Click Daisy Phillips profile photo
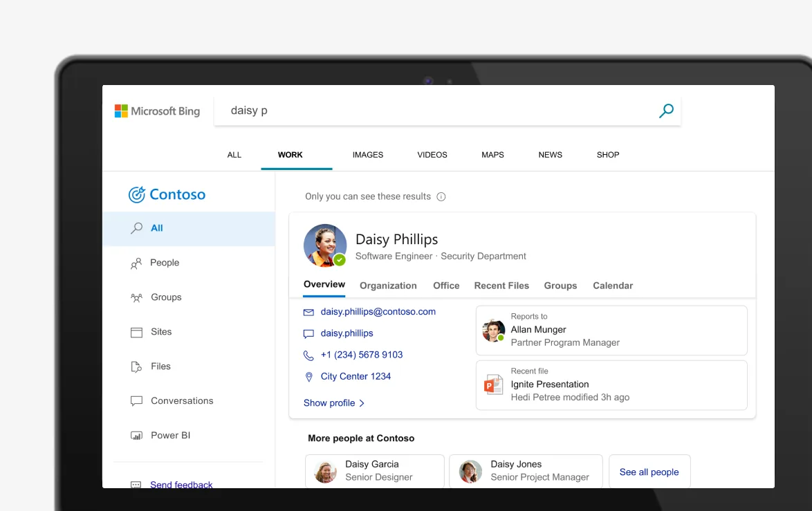Viewport: 812px width, 511px height. (324, 245)
